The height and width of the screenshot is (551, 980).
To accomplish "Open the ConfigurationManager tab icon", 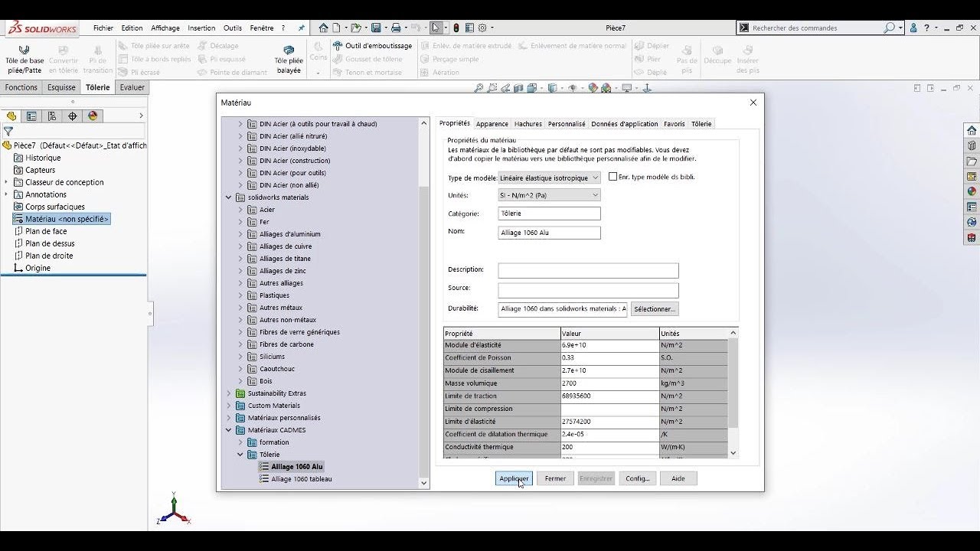I will click(52, 116).
